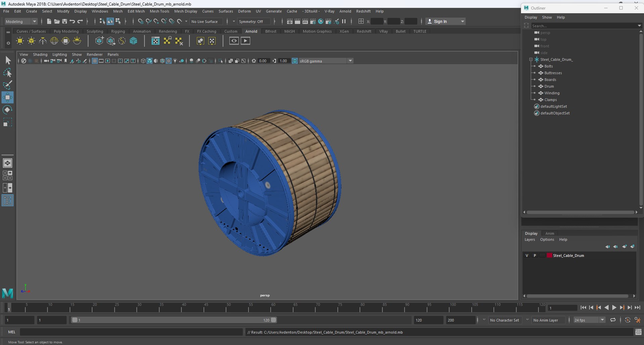Open the 24 fps frame rate dropdown
Screen dimensions: 644x345
589,320
